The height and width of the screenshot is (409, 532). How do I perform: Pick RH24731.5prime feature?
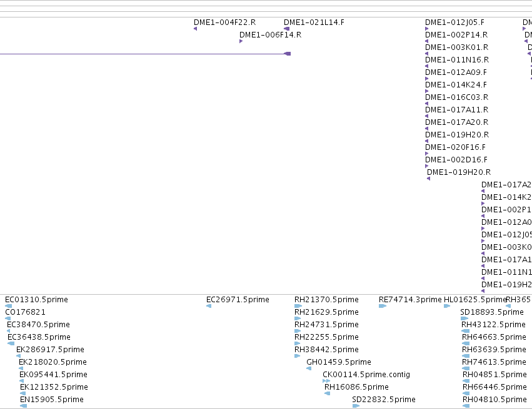pyautogui.click(x=326, y=325)
